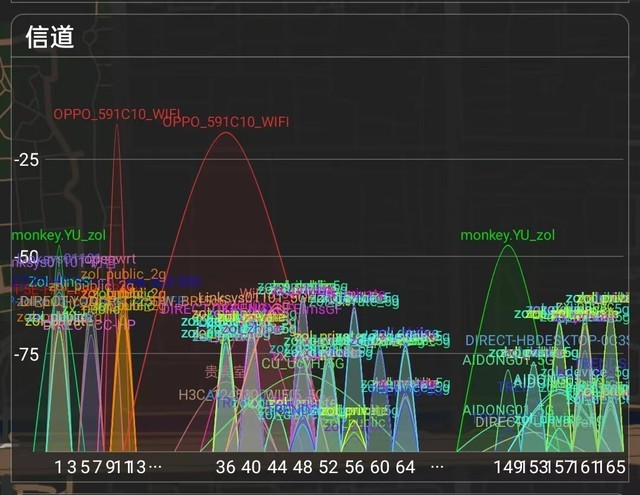The image size is (640, 495).
Task: Pick channel 44 on the channel axis
Action: coord(277,467)
